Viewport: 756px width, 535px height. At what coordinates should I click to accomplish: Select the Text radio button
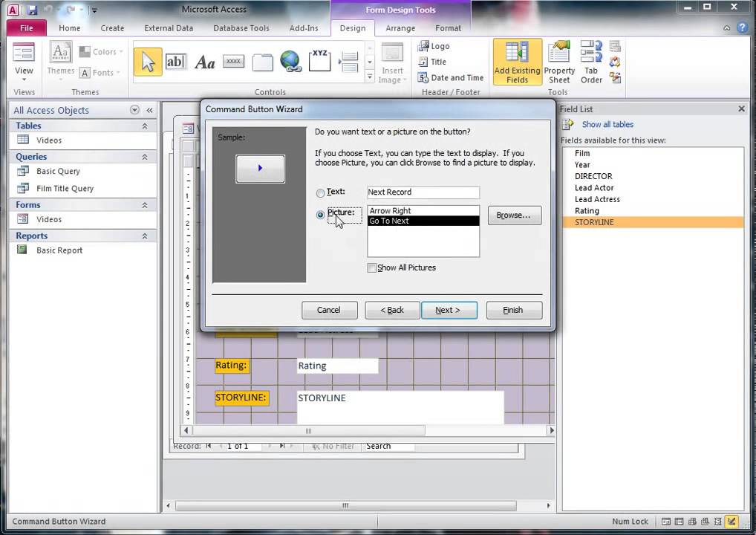pos(320,193)
